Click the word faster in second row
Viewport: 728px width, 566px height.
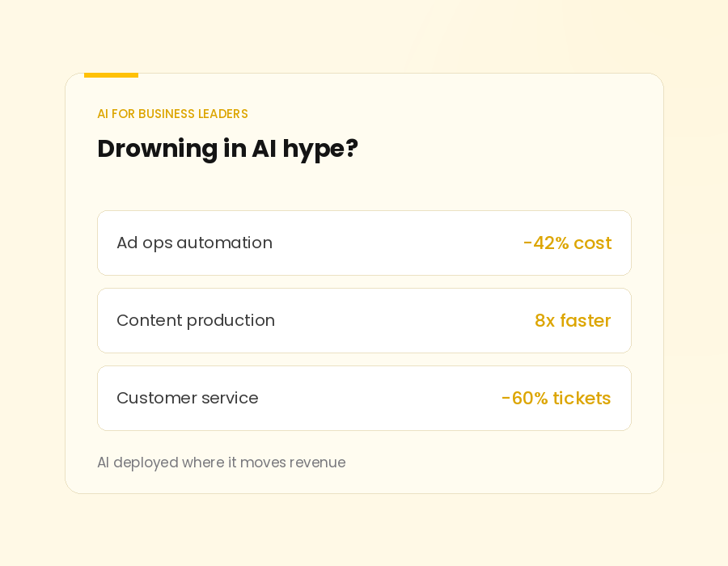click(586, 320)
